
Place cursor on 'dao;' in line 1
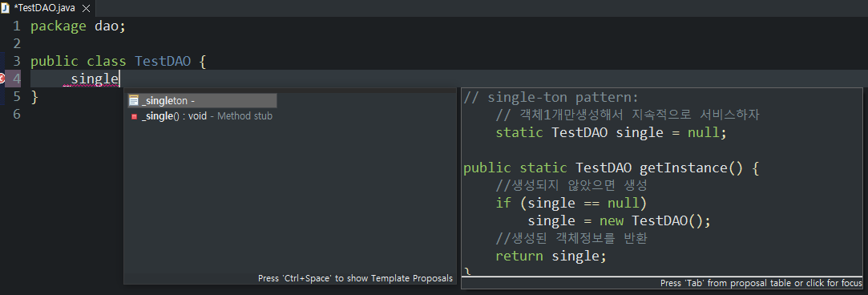[111, 26]
